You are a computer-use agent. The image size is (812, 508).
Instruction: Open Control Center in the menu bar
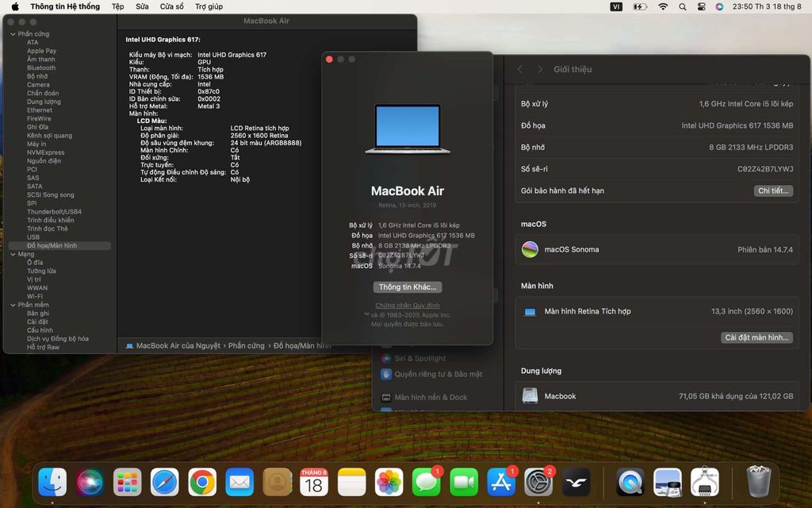click(x=701, y=6)
